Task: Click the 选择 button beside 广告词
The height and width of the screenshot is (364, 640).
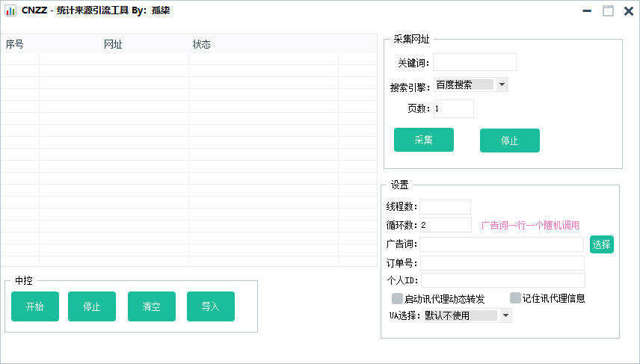Action: pos(601,244)
